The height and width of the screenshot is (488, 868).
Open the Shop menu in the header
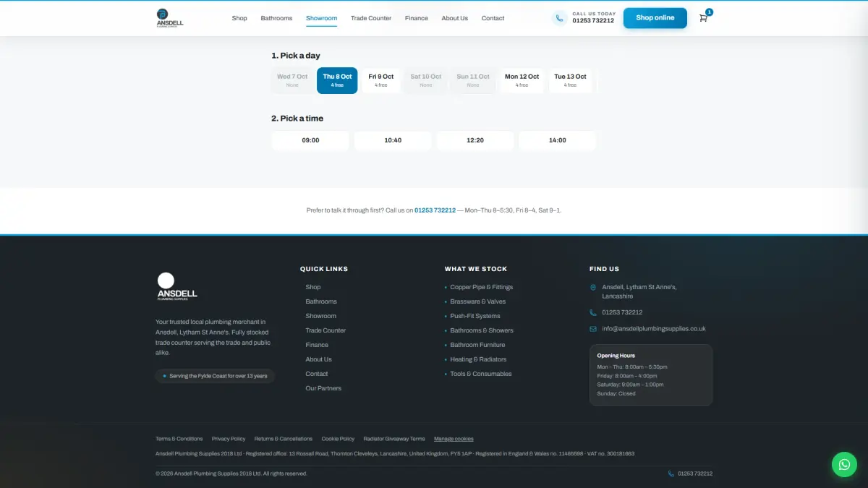coord(239,18)
